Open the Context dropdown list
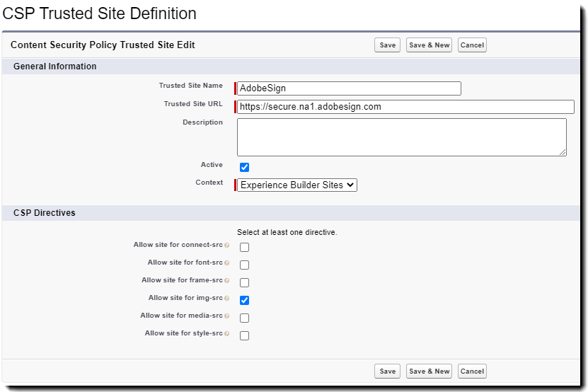The image size is (588, 392). tap(297, 185)
